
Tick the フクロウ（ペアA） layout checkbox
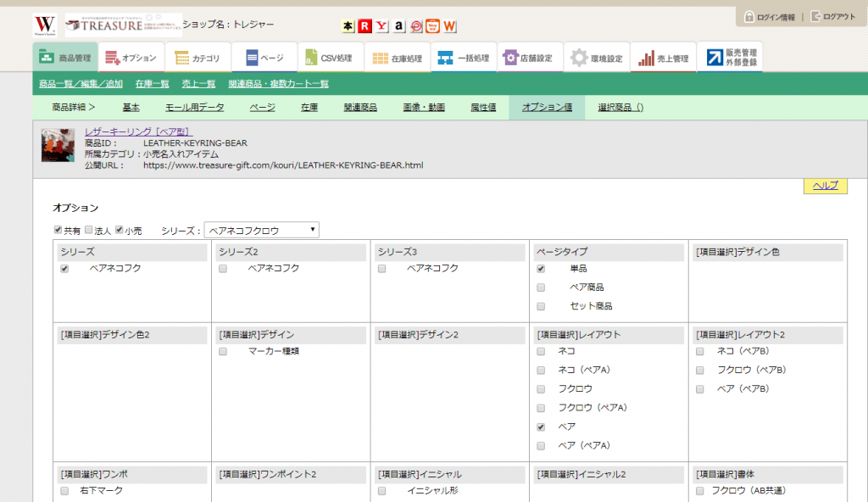541,408
